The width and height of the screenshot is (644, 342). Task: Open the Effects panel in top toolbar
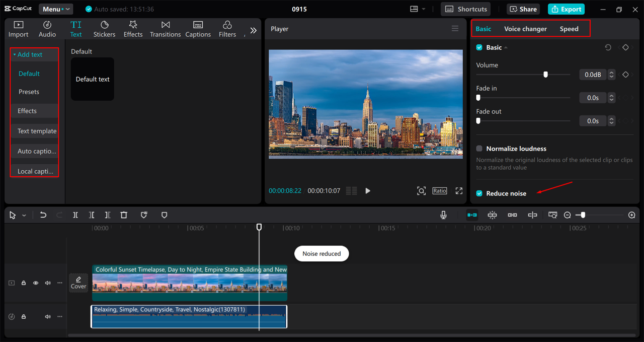(x=133, y=29)
